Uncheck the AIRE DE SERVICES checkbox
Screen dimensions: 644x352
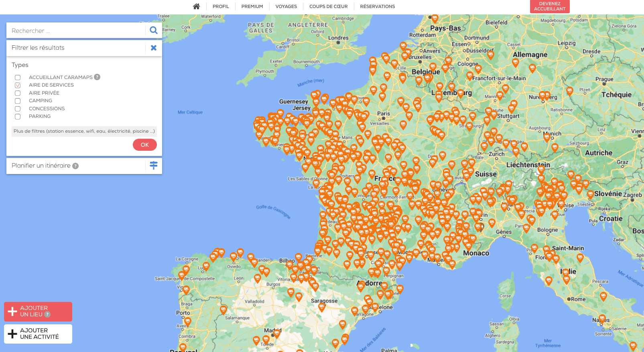point(18,85)
